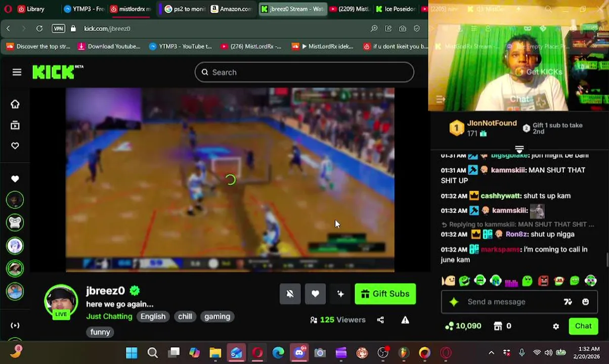Open the shield icon in address bar
This screenshot has width=609, height=364.
[417, 29]
